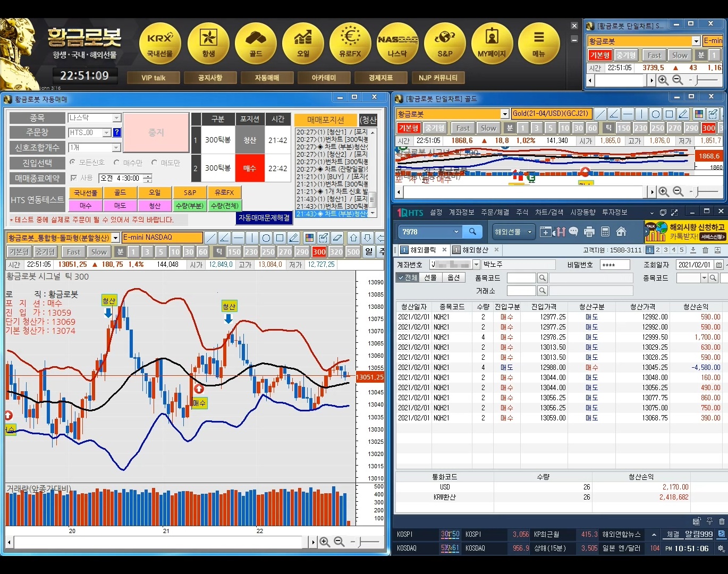The image size is (728, 574).
Task: Open the MY페이지 icon
Action: 492,44
